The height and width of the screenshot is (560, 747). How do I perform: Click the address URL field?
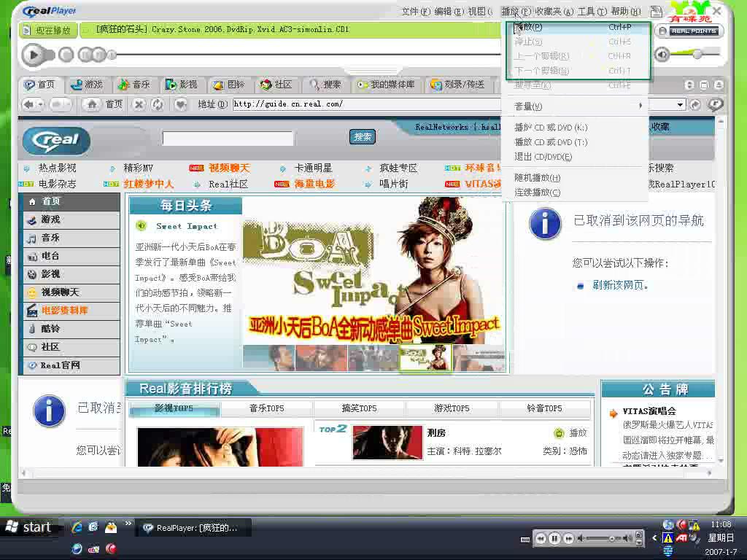tap(367, 104)
